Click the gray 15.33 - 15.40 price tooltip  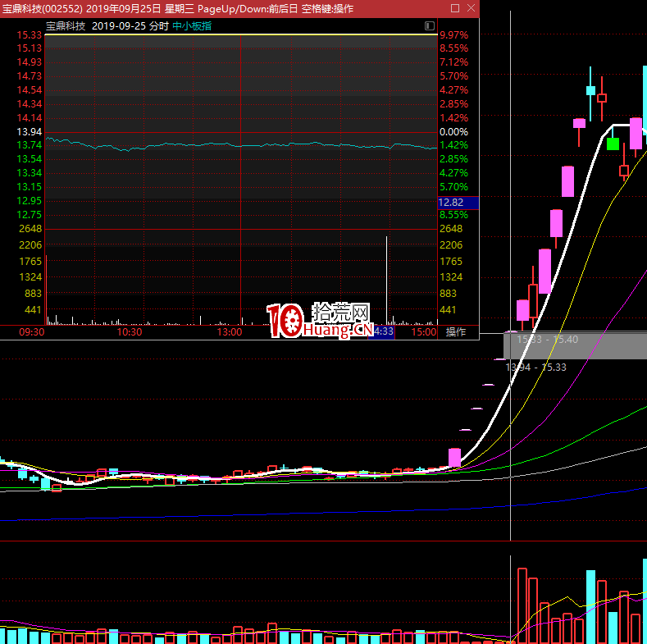(x=547, y=339)
